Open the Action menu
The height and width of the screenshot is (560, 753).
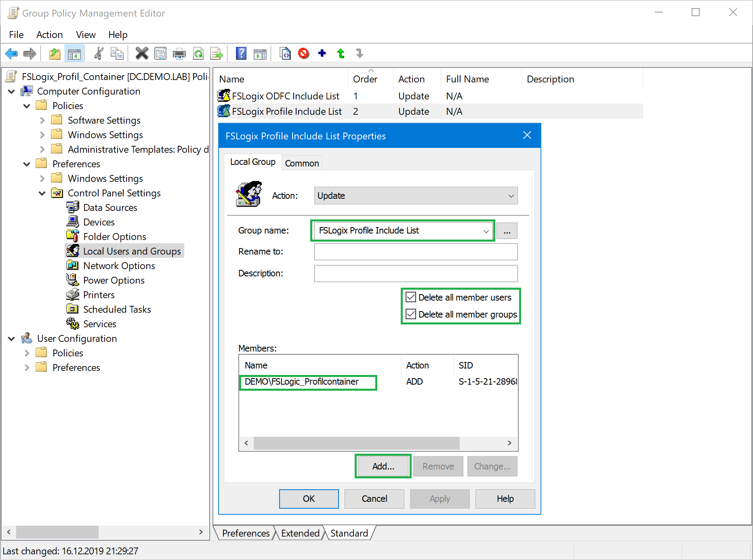(x=49, y=35)
